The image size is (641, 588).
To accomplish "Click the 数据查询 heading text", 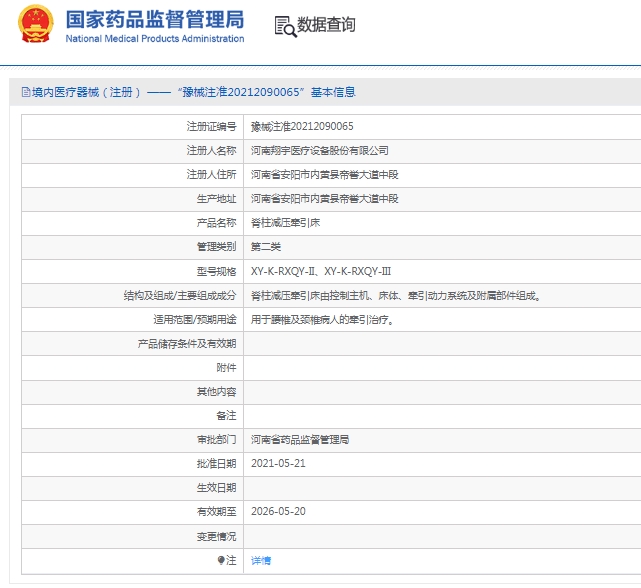I will coord(326,25).
